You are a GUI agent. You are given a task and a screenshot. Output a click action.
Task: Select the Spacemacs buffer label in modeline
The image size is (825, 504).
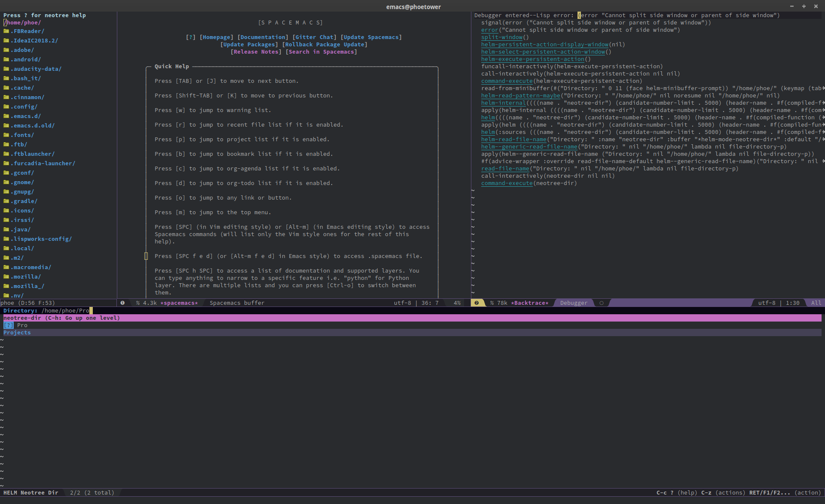[x=237, y=303]
